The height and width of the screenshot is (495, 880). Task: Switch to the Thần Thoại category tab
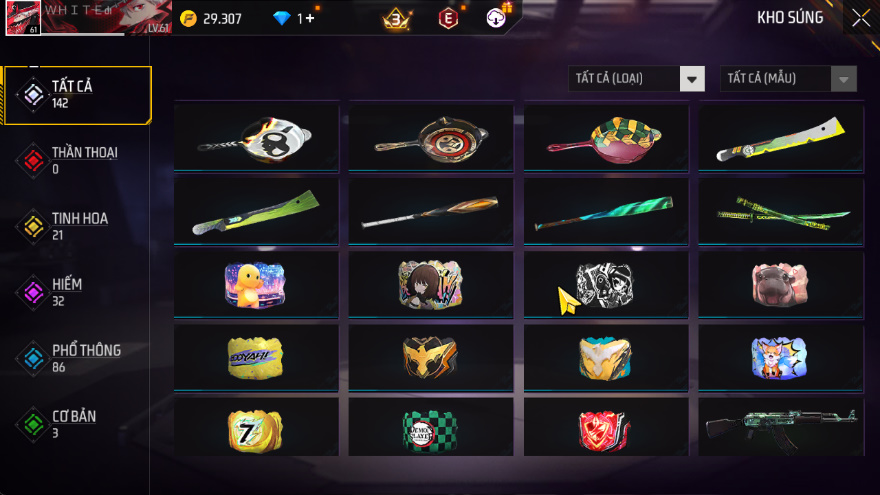[76, 161]
